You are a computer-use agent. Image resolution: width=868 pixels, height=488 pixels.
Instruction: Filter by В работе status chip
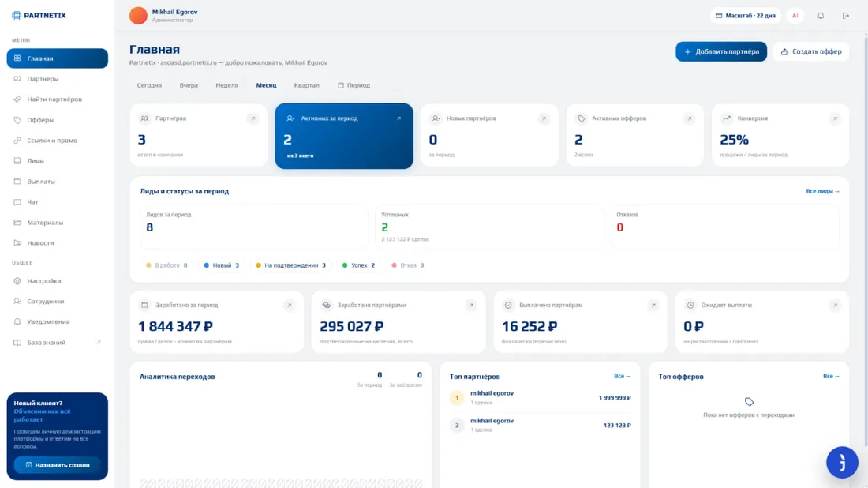pyautogui.click(x=166, y=265)
